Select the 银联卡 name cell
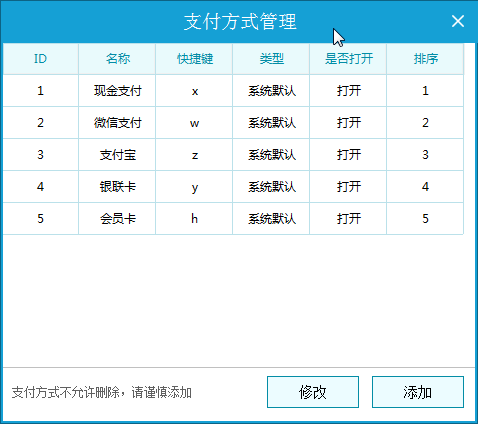478x424 pixels. point(117,187)
